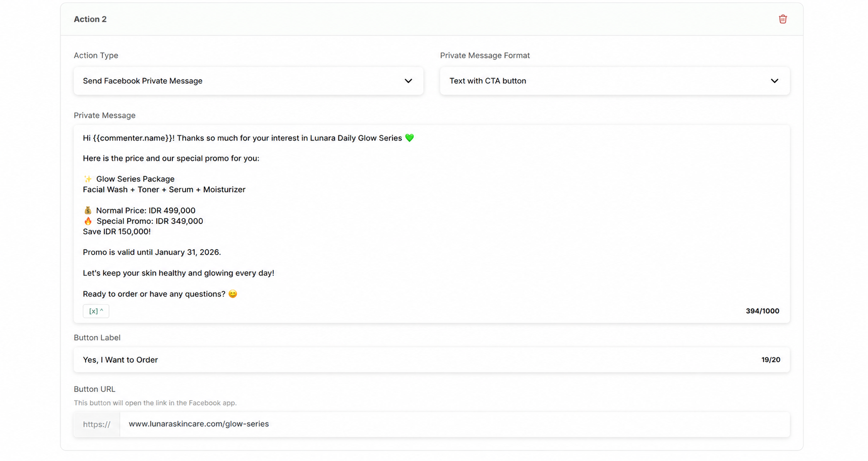
Task: Click the 'Promo is valid until' line
Action: coord(152,252)
